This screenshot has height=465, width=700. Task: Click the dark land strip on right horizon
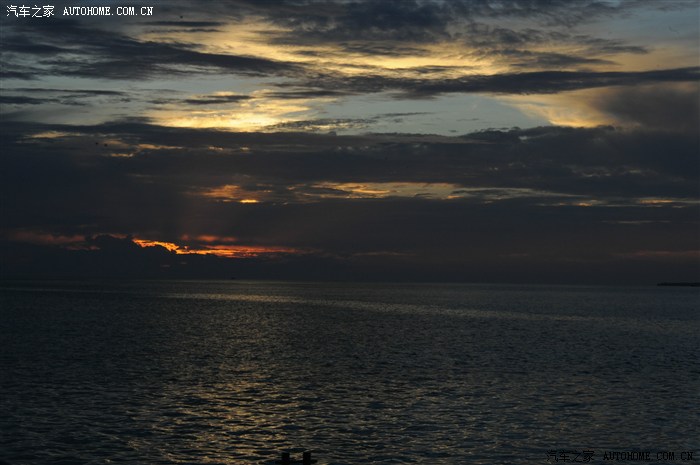[x=678, y=284]
